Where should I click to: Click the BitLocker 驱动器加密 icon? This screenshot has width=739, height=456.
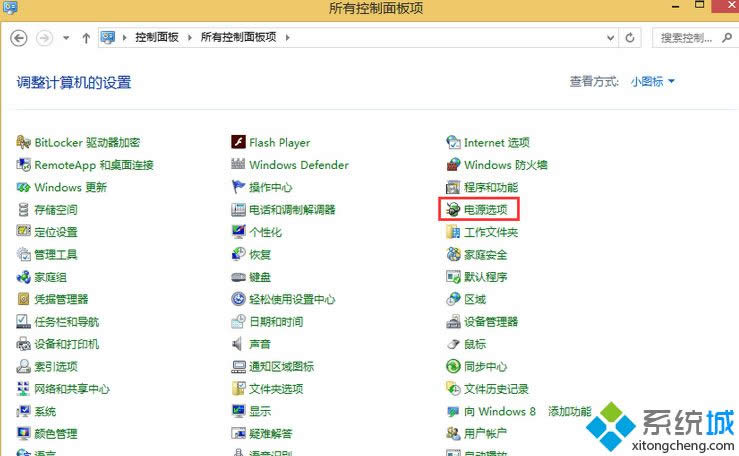tap(24, 142)
